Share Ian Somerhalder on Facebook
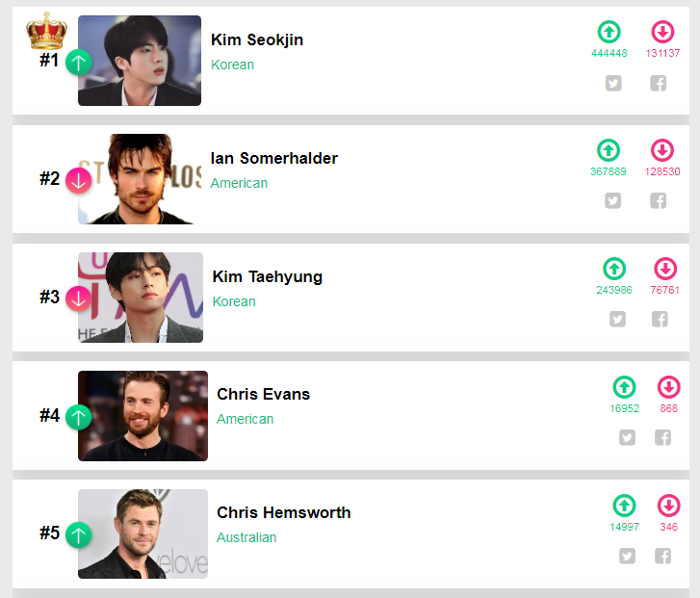700x598 pixels. point(659,200)
